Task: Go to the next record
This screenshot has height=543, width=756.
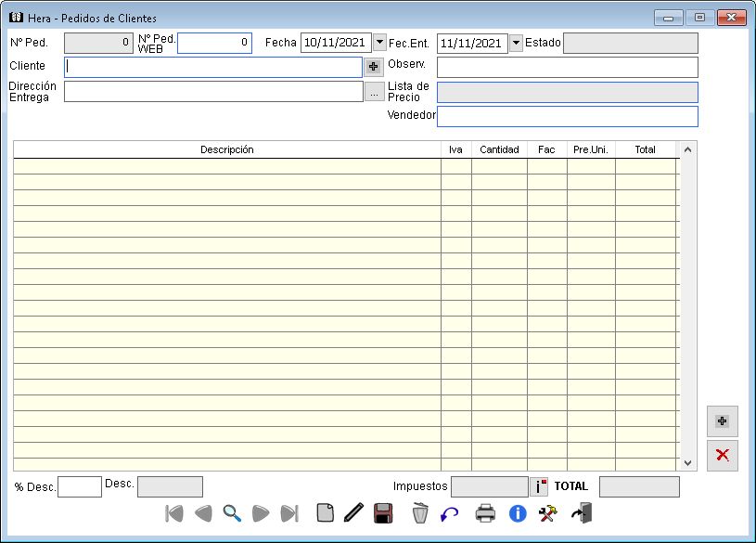Action: tap(261, 513)
